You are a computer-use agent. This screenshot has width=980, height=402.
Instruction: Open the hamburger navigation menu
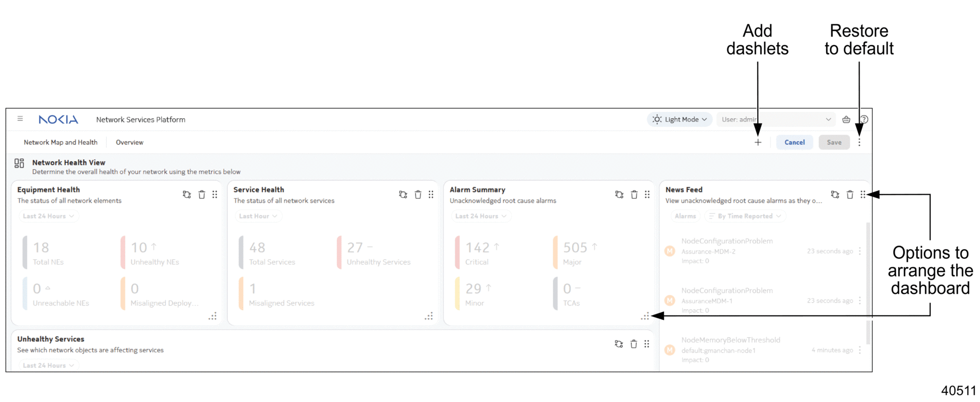[20, 119]
